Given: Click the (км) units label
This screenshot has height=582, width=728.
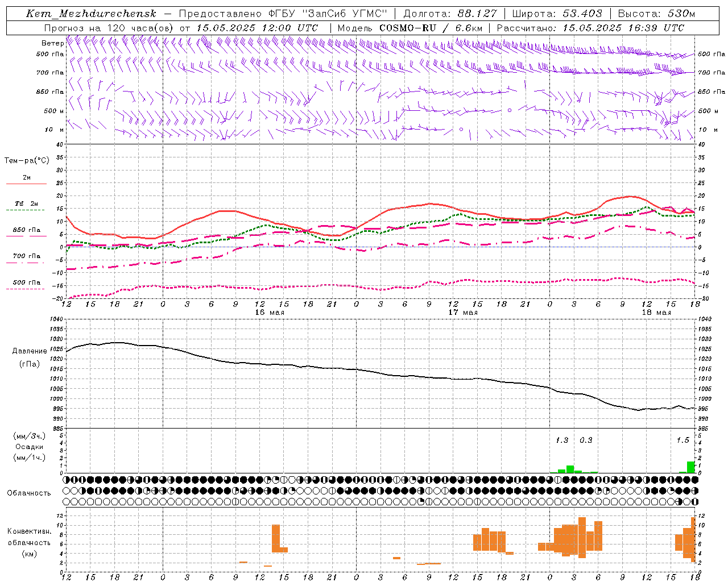Looking at the screenshot, I should click(x=30, y=553).
